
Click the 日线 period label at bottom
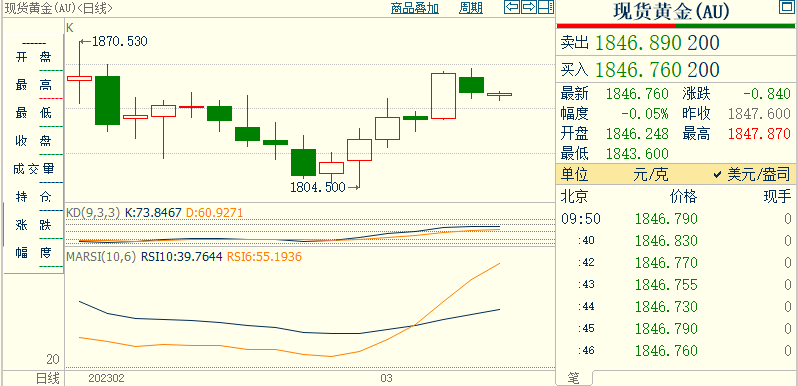(x=47, y=378)
